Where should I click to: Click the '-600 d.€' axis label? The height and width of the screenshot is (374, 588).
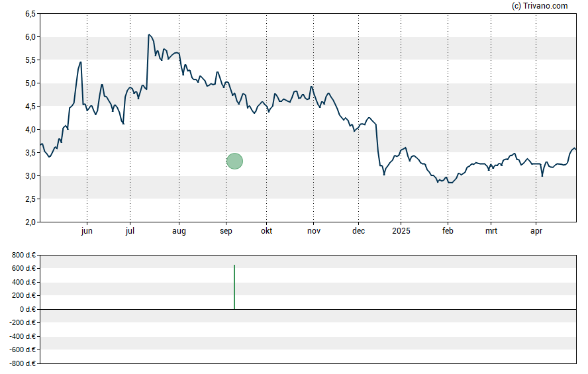23,350
